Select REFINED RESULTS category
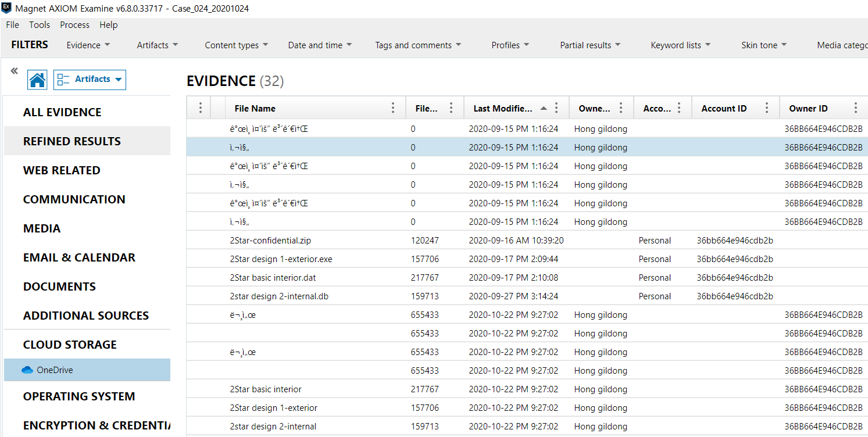 (x=87, y=141)
